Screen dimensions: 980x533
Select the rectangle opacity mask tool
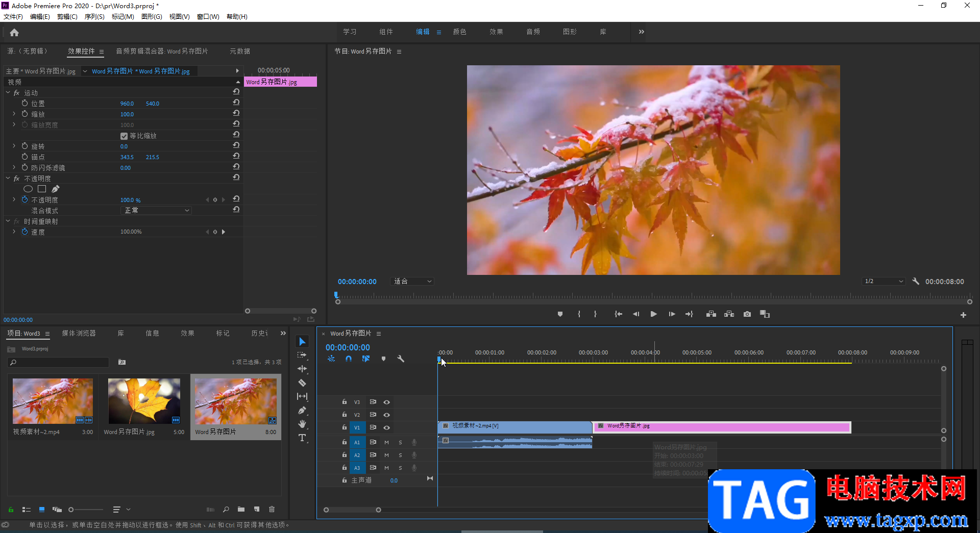tap(42, 189)
